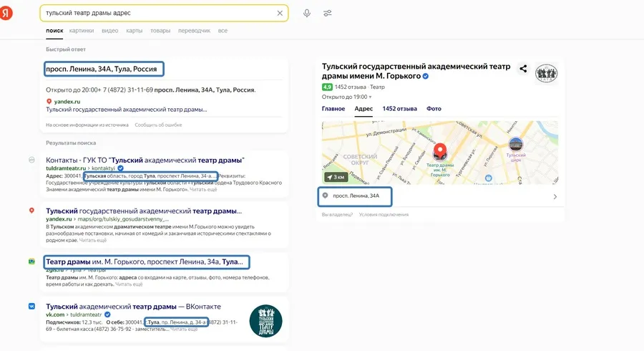Select 'Фото' tab in info card
The width and height of the screenshot is (644, 351).
(434, 108)
